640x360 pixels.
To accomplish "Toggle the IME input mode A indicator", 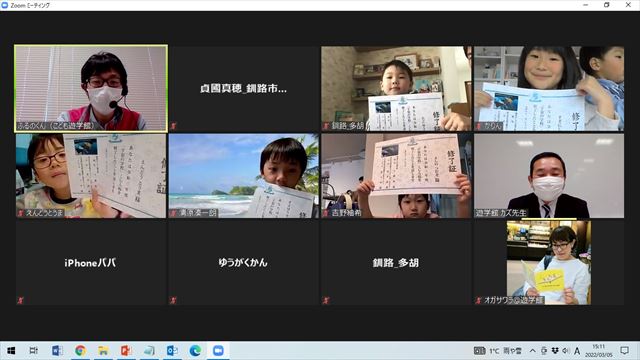I will coord(577,351).
